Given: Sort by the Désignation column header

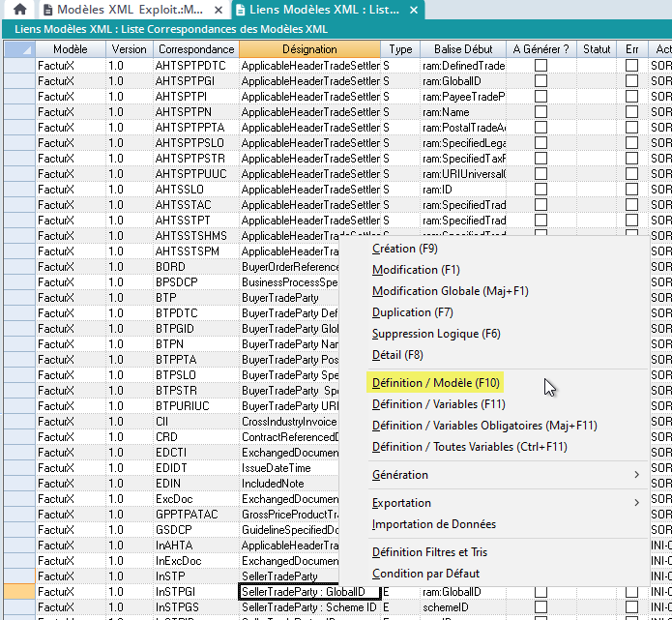Looking at the screenshot, I should (x=309, y=48).
